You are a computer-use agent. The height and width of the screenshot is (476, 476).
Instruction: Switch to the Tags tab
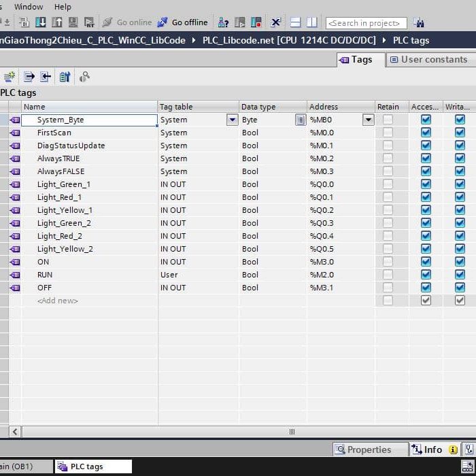[360, 60]
